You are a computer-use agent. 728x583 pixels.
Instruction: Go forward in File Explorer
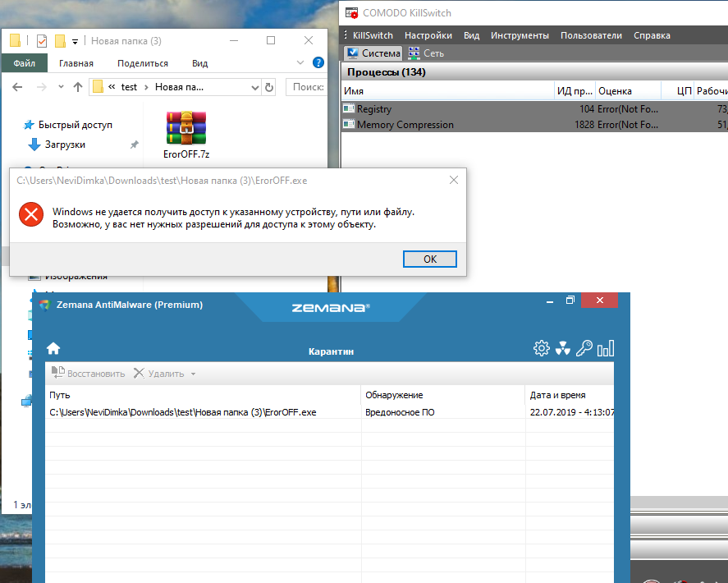click(x=42, y=87)
